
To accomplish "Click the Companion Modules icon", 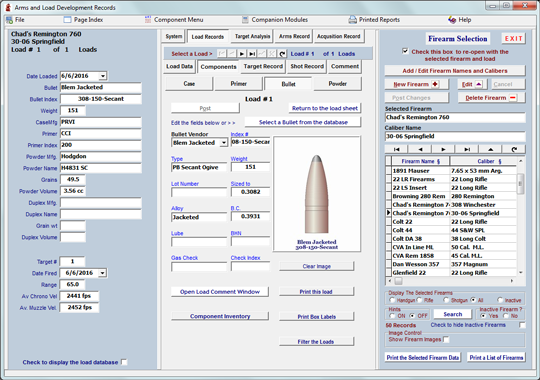I will click(x=245, y=20).
